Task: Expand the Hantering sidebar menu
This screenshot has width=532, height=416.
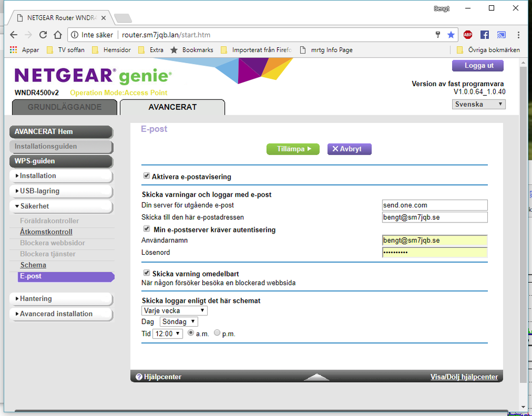Action: pyautogui.click(x=60, y=299)
